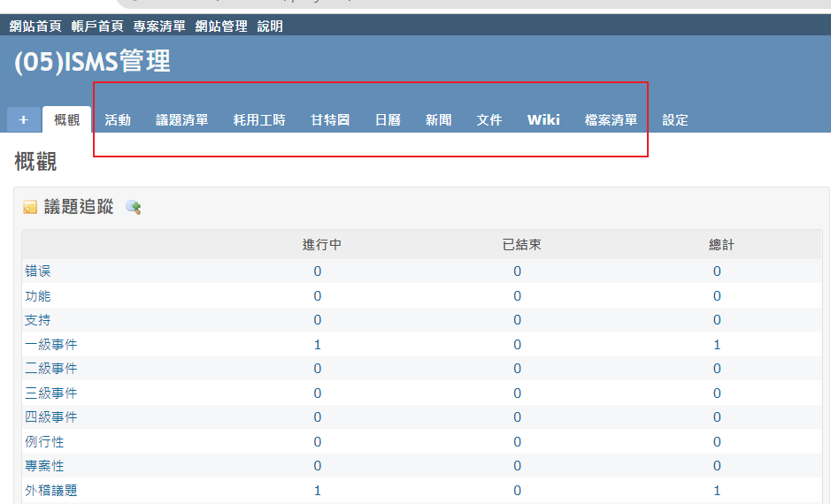Click 專案性 open issues count 0

pos(318,466)
